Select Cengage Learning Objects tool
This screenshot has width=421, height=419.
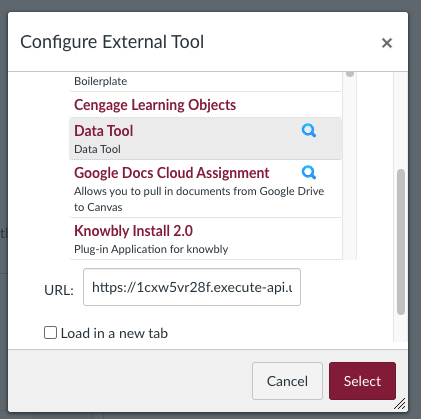point(155,105)
